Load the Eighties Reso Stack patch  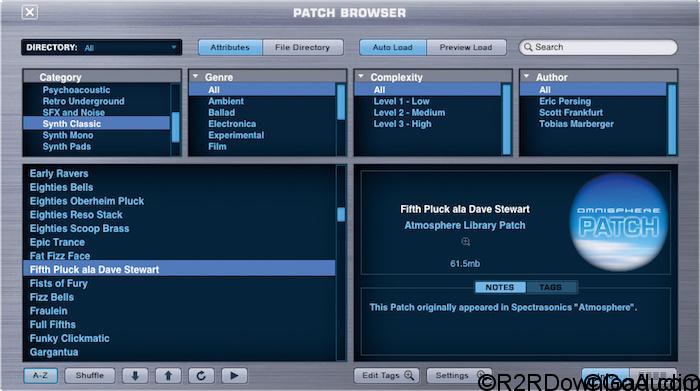pyautogui.click(x=76, y=215)
